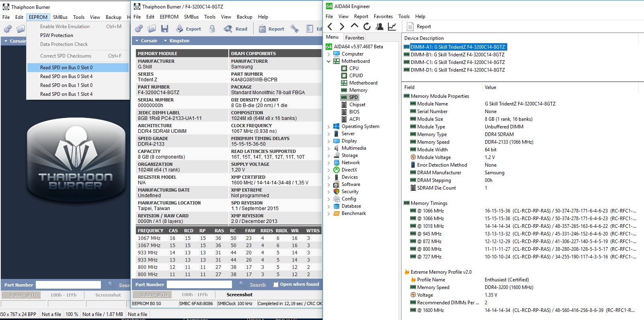Click the Part Number field in the left Thaiphoon Burner window

(x=68, y=285)
